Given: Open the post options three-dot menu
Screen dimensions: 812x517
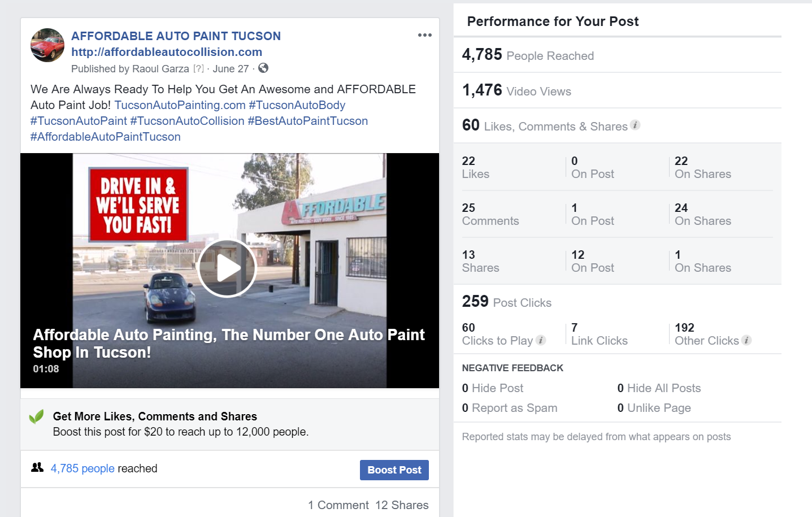Looking at the screenshot, I should pyautogui.click(x=425, y=35).
